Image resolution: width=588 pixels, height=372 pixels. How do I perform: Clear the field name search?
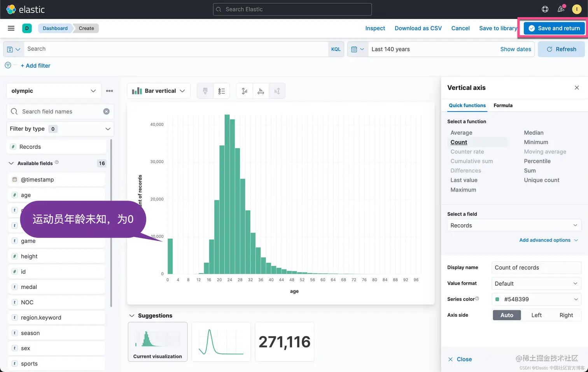pos(106,112)
